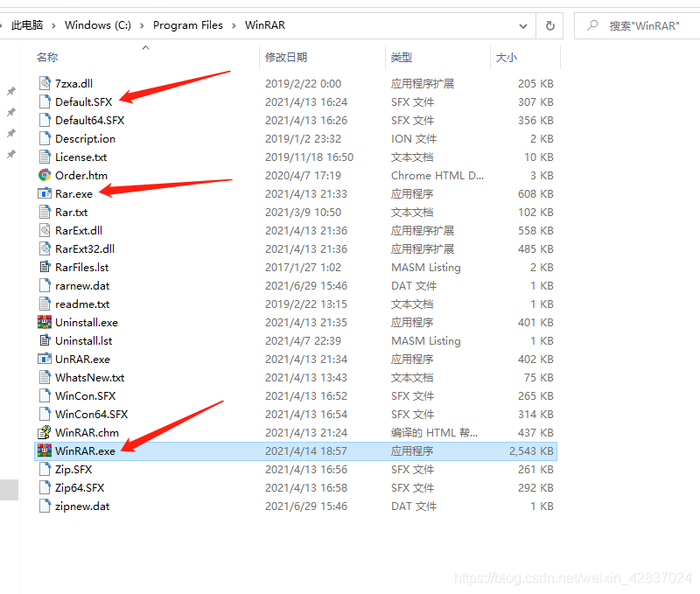This screenshot has height=594, width=700.
Task: Click the RarFiles.lst listing icon
Action: [x=45, y=268]
